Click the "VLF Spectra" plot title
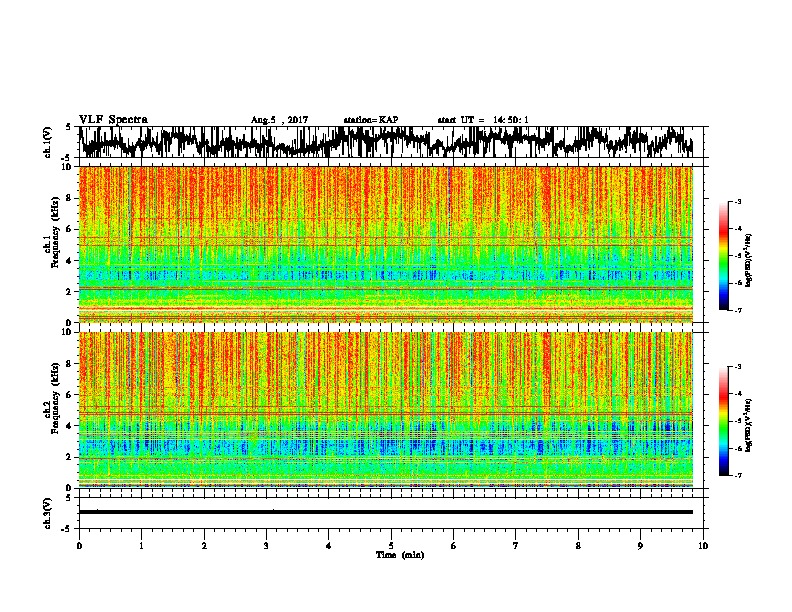The image size is (792, 612). [113, 119]
